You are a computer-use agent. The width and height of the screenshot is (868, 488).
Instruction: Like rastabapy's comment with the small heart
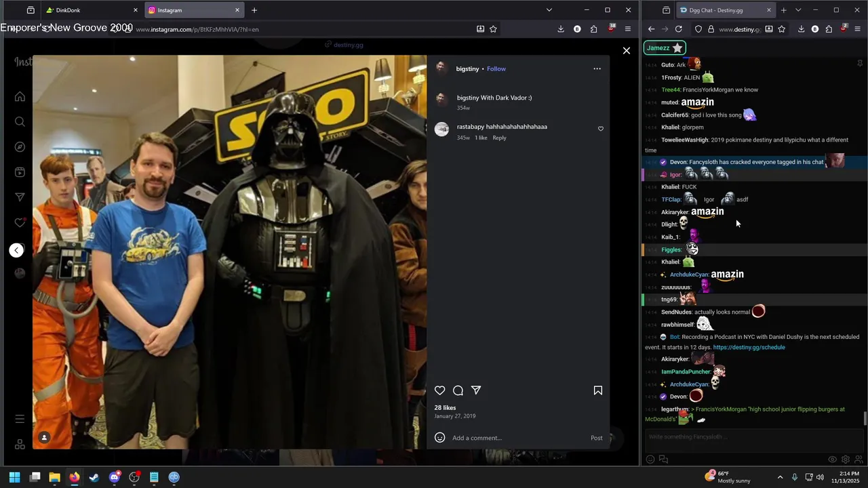coord(600,129)
